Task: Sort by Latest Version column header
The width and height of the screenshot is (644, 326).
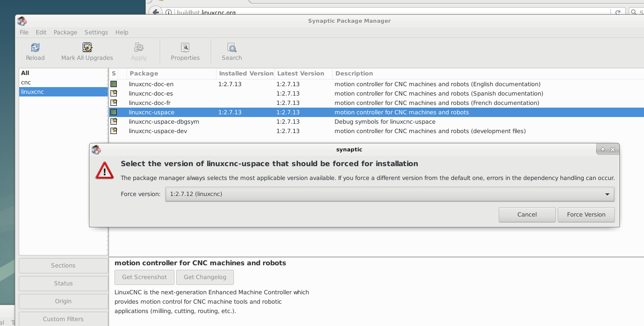Action: pos(303,74)
